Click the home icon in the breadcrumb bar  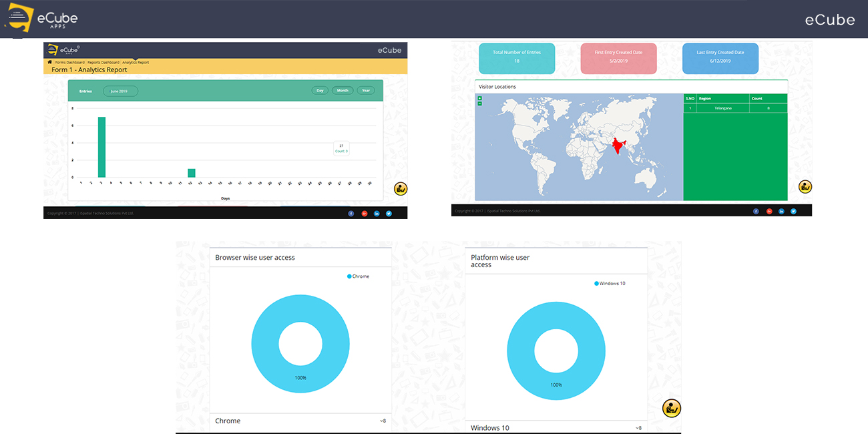coord(49,61)
